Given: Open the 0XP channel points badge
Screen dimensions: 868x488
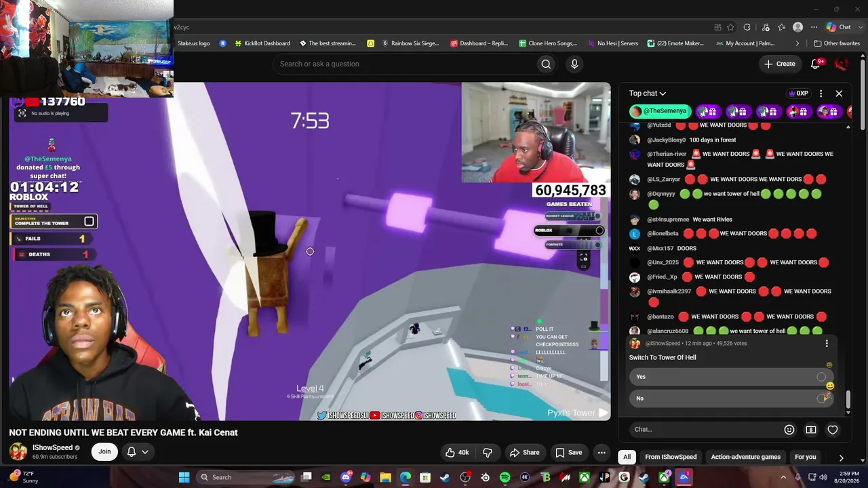Looking at the screenshot, I should point(798,94).
